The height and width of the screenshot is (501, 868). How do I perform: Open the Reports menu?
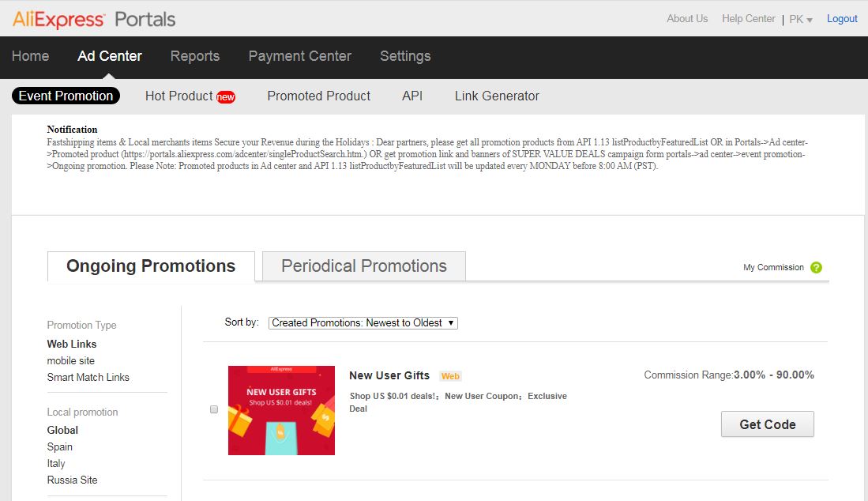[195, 56]
